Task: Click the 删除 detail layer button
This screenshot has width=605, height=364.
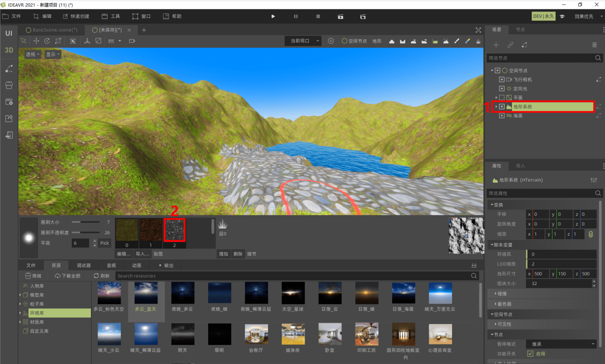Action: tap(238, 254)
